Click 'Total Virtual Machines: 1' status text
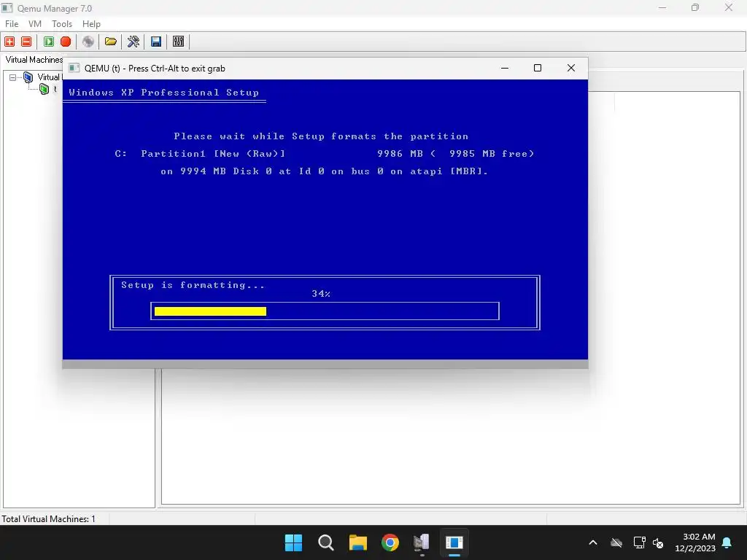Screen dimensions: 747x560 click(x=49, y=519)
